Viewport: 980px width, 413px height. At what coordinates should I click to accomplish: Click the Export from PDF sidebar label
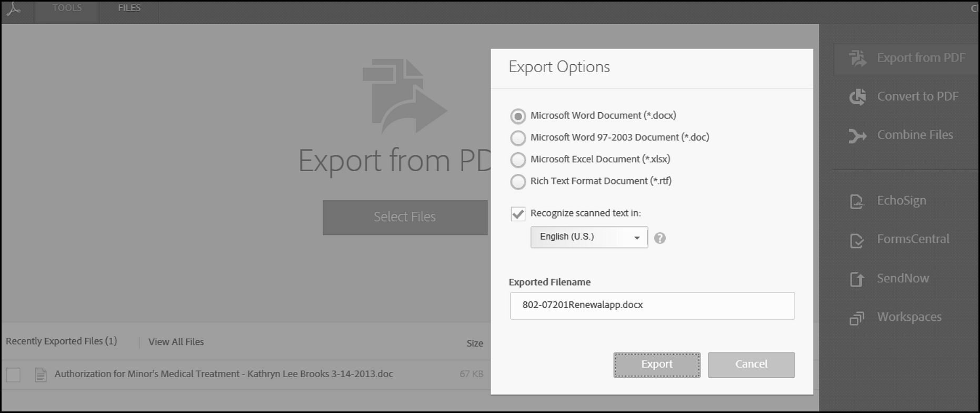point(921,58)
